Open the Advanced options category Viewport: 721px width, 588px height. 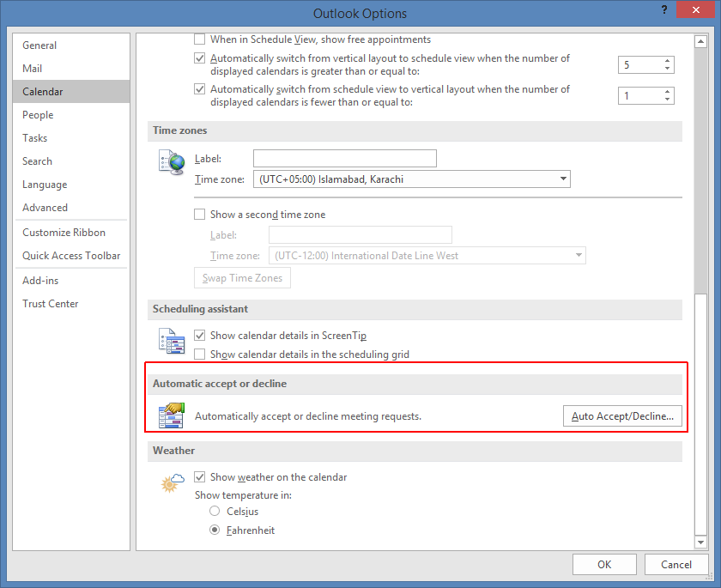(71, 208)
